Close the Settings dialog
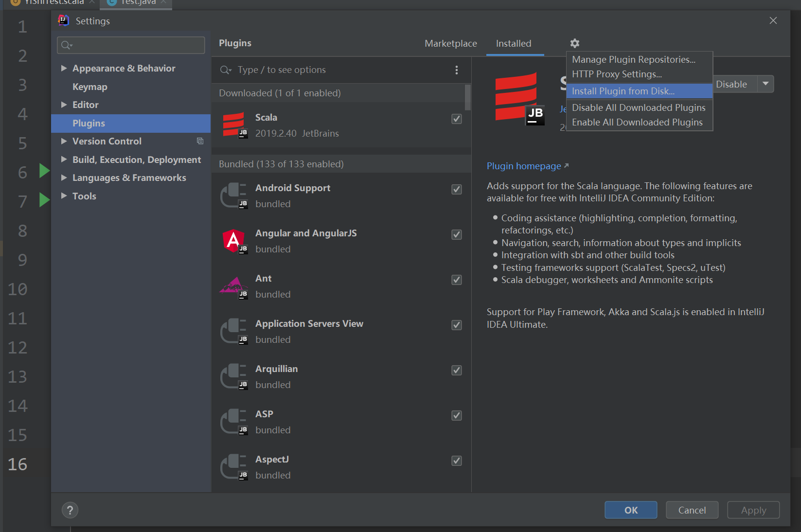This screenshot has width=801, height=532. click(x=773, y=20)
